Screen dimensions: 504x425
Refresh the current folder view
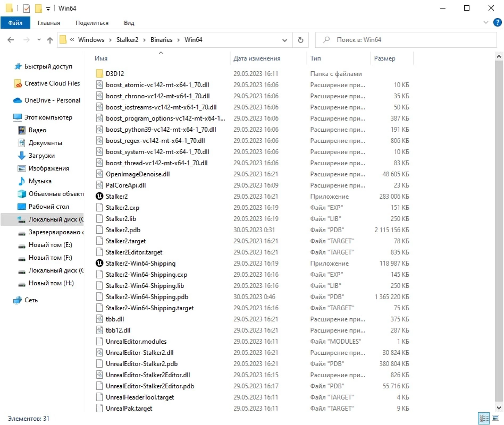click(x=300, y=40)
